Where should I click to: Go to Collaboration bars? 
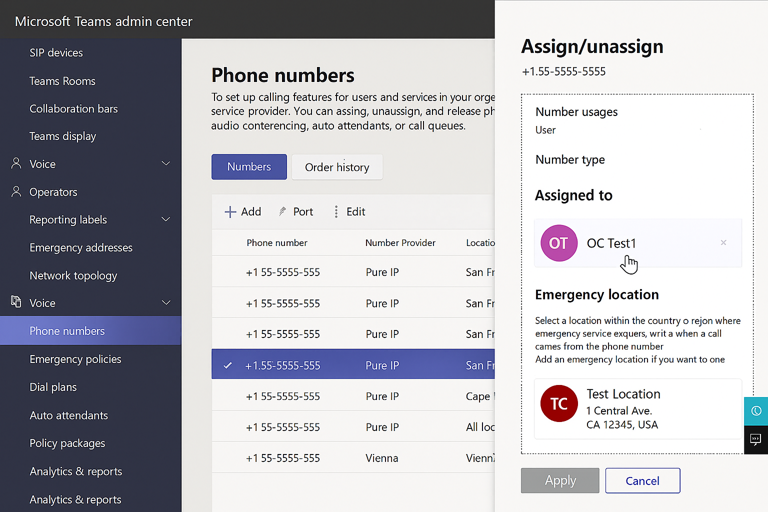click(x=73, y=109)
